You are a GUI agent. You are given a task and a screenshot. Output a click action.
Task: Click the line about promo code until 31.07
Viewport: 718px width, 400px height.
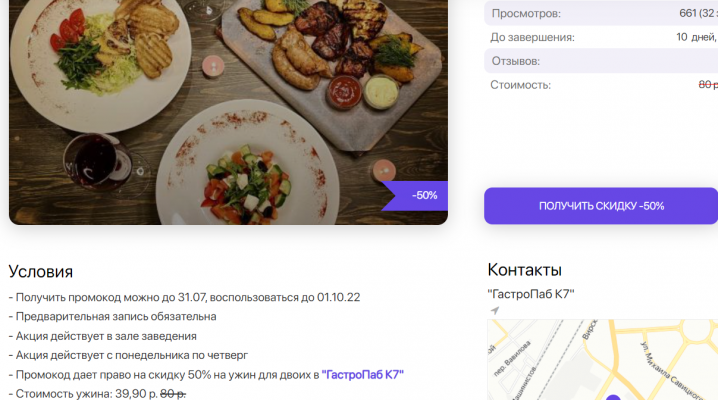pos(185,297)
